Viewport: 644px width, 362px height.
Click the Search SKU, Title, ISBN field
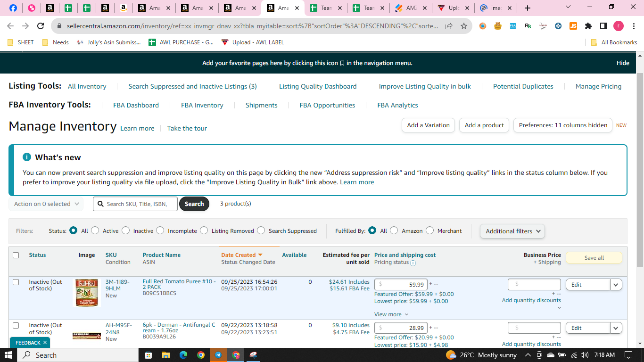point(135,204)
